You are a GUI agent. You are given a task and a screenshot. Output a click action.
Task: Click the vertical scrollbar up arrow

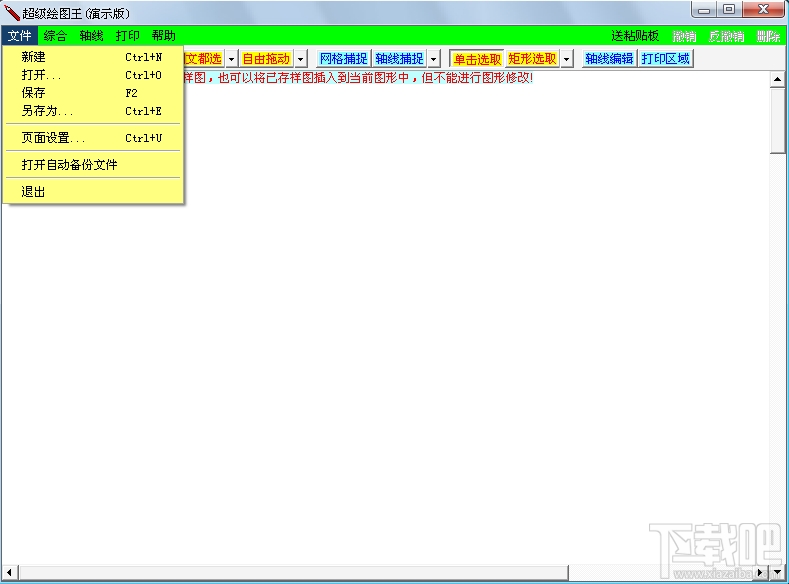click(x=777, y=79)
